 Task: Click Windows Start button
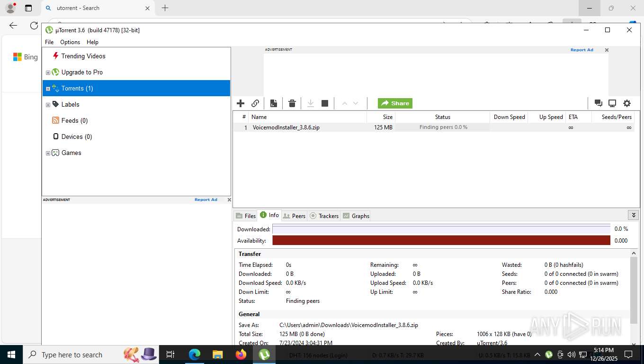11,355
